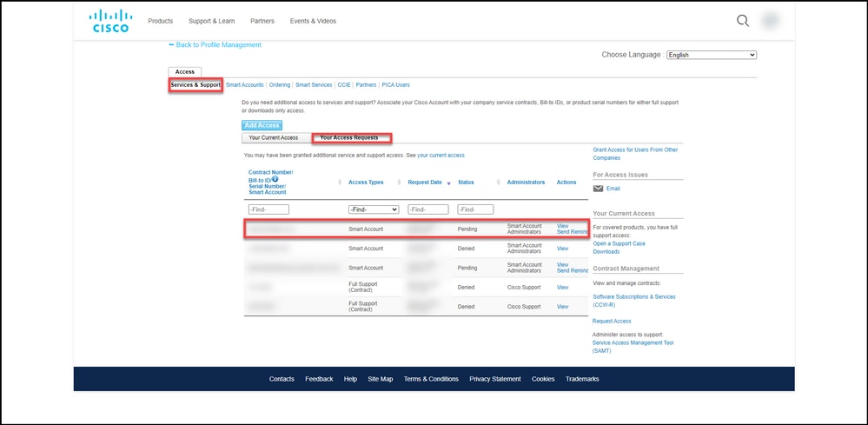Screen dimensions: 868x425
Task: Open the Choose Language dropdown
Action: point(712,55)
